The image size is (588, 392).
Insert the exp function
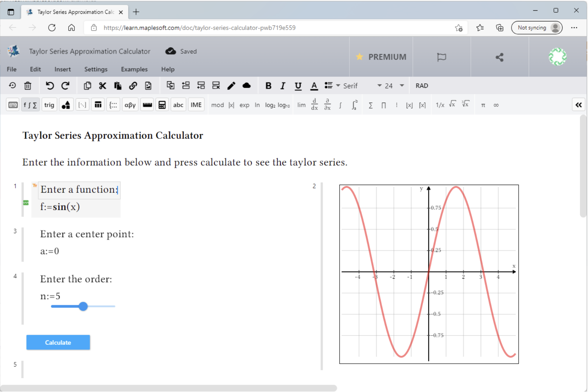(x=244, y=105)
